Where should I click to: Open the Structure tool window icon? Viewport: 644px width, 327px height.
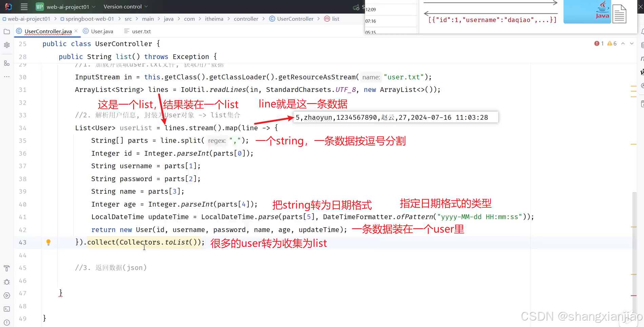coord(7,63)
